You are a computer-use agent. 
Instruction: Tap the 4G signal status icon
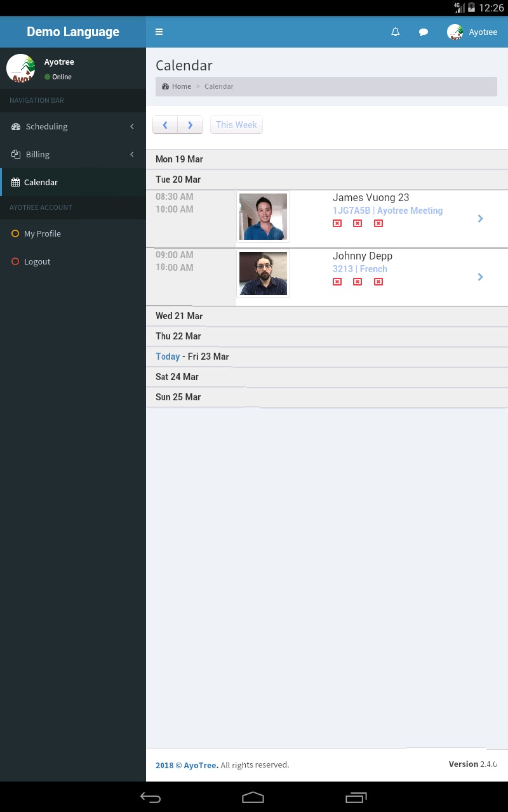pos(459,8)
